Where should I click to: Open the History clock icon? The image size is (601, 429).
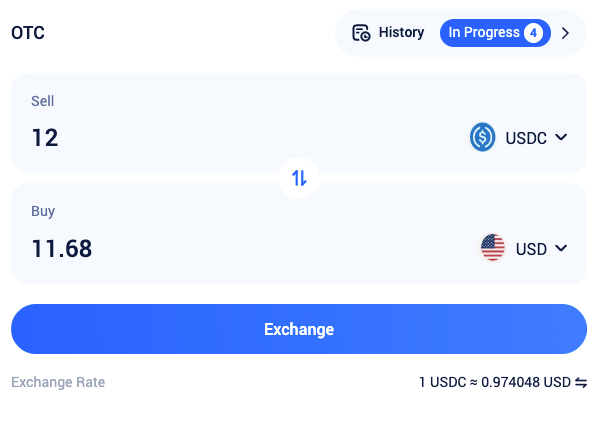(x=361, y=33)
